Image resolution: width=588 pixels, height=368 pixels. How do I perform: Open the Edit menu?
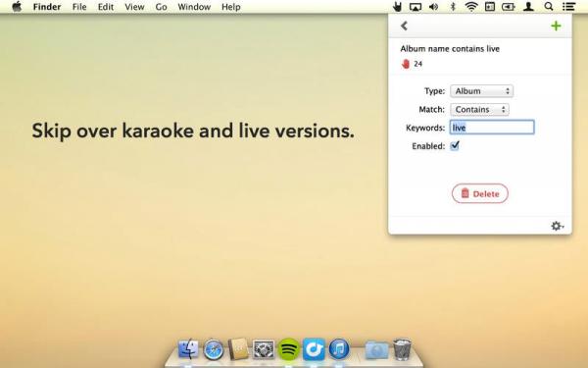[x=106, y=7]
